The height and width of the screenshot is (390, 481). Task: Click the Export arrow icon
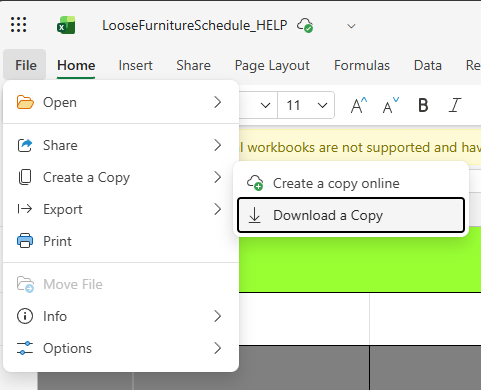tap(25, 209)
